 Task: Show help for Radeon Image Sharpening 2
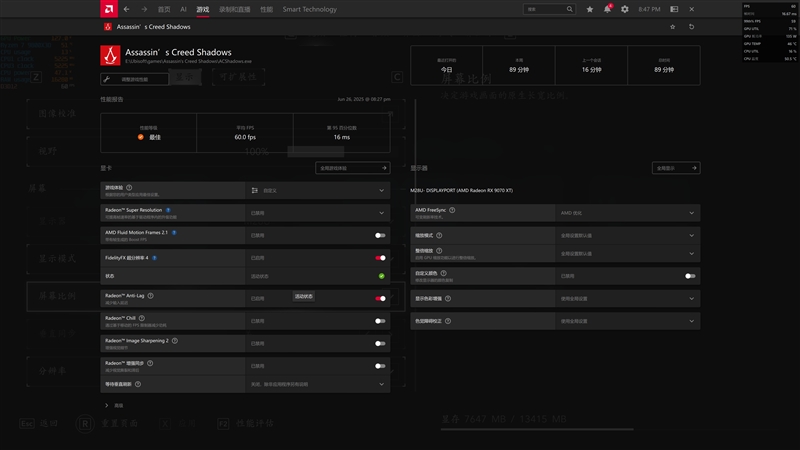coord(174,341)
